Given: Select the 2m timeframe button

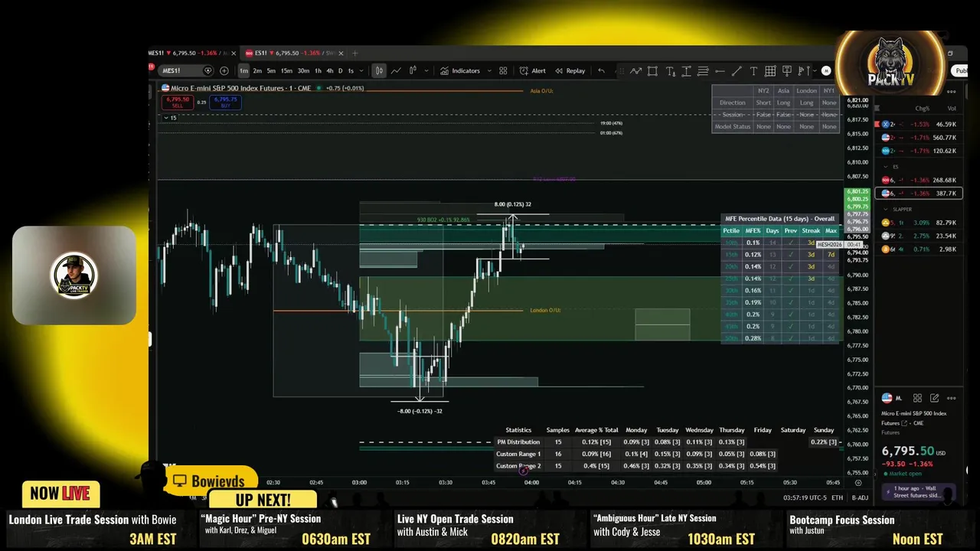Looking at the screenshot, I should click(x=257, y=70).
